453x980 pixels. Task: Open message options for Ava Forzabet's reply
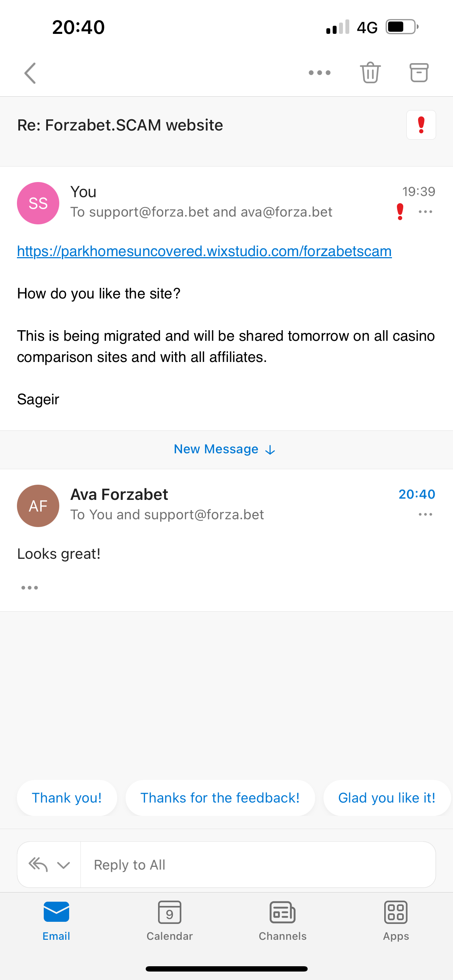pyautogui.click(x=425, y=514)
